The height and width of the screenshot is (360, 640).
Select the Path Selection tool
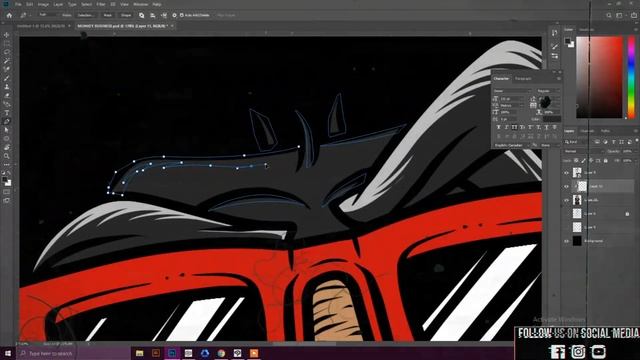7,130
